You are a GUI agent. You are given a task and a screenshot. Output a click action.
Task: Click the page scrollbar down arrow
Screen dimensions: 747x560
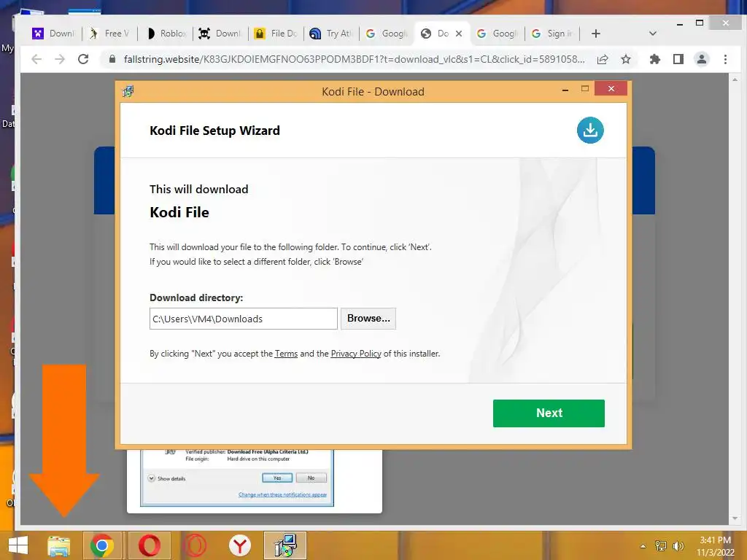click(735, 518)
